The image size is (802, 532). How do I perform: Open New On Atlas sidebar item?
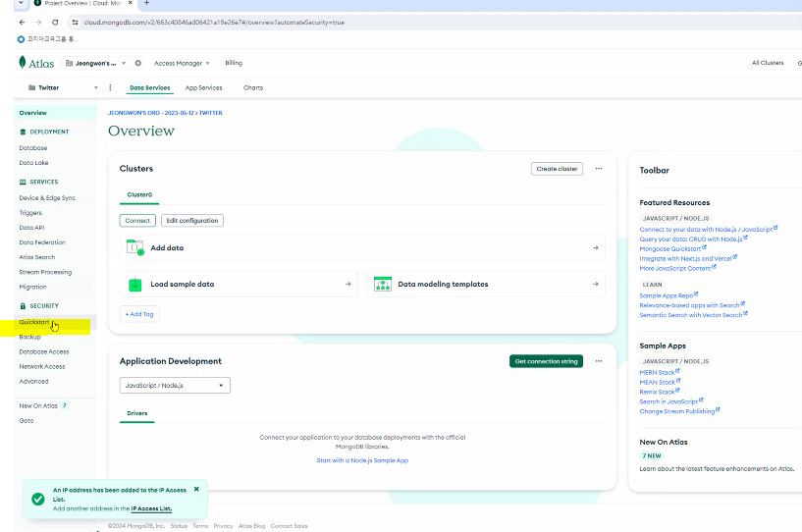(x=43, y=405)
